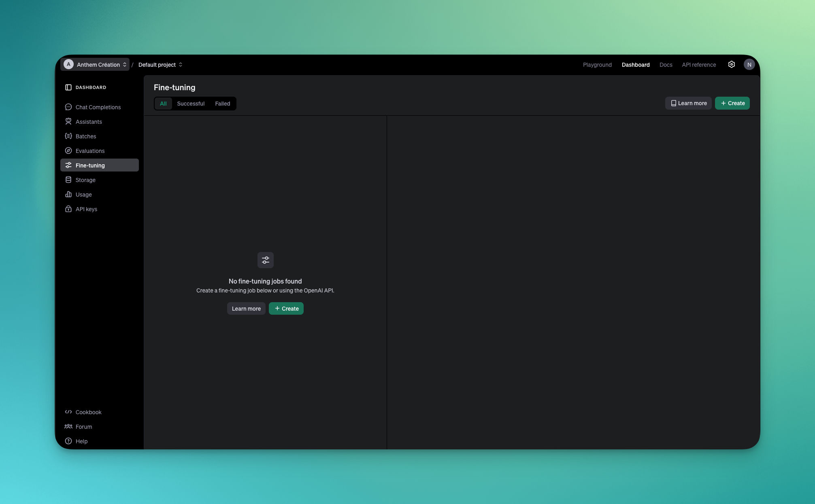Go to Playground in the top navigation
The height and width of the screenshot is (504, 815).
597,65
